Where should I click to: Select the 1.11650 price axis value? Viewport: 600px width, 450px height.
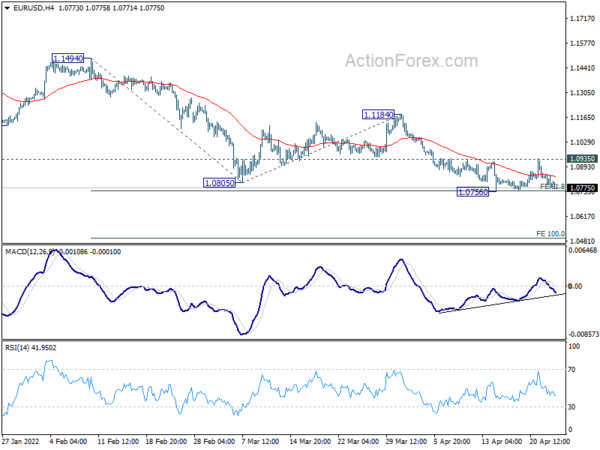pyautogui.click(x=582, y=117)
